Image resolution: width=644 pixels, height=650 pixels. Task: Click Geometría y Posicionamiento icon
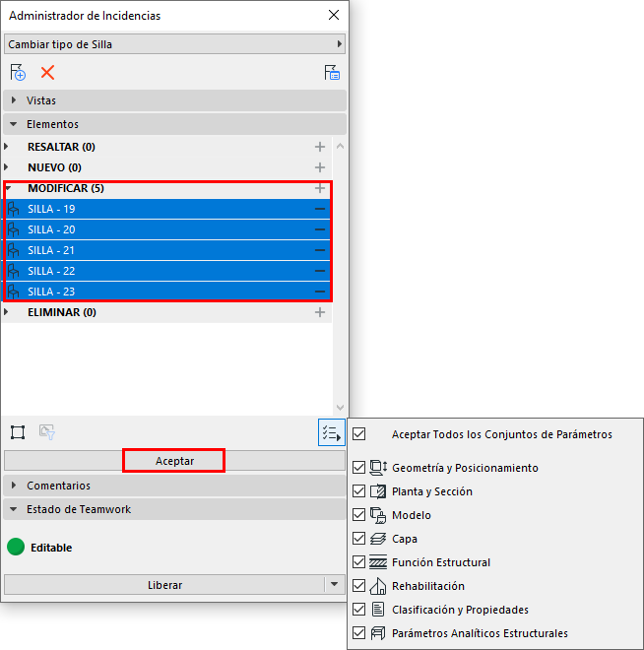tap(378, 468)
